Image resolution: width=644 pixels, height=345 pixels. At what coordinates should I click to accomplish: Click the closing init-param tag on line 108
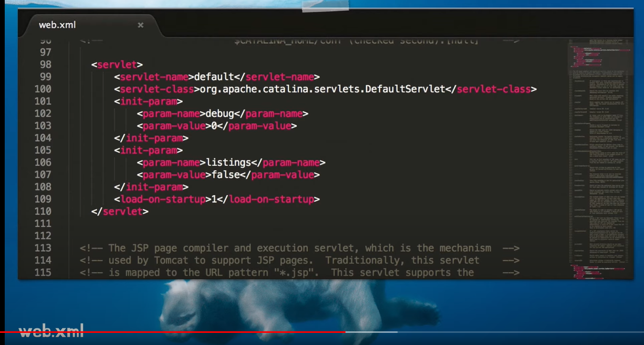[151, 187]
